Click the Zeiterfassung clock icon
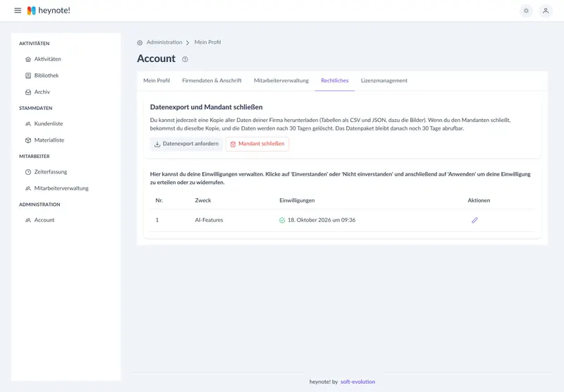Image resolution: width=564 pixels, height=392 pixels. tap(28, 172)
